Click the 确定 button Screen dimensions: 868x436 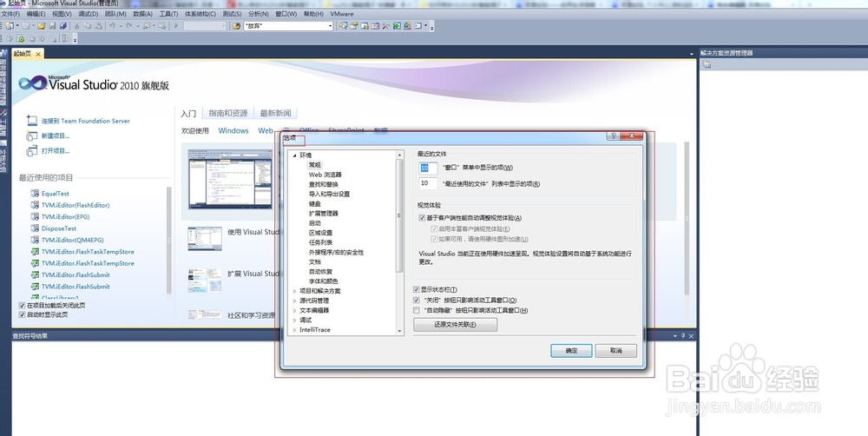pos(571,351)
